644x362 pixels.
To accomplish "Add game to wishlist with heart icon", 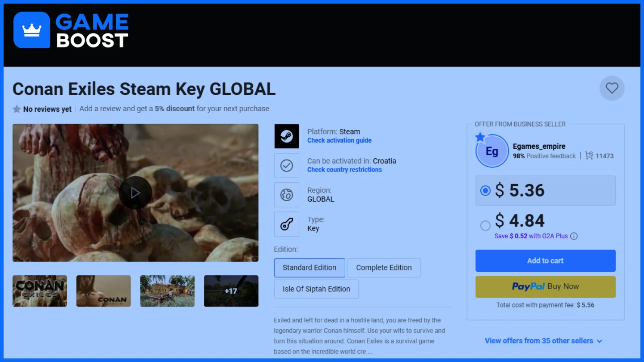I will pyautogui.click(x=612, y=88).
